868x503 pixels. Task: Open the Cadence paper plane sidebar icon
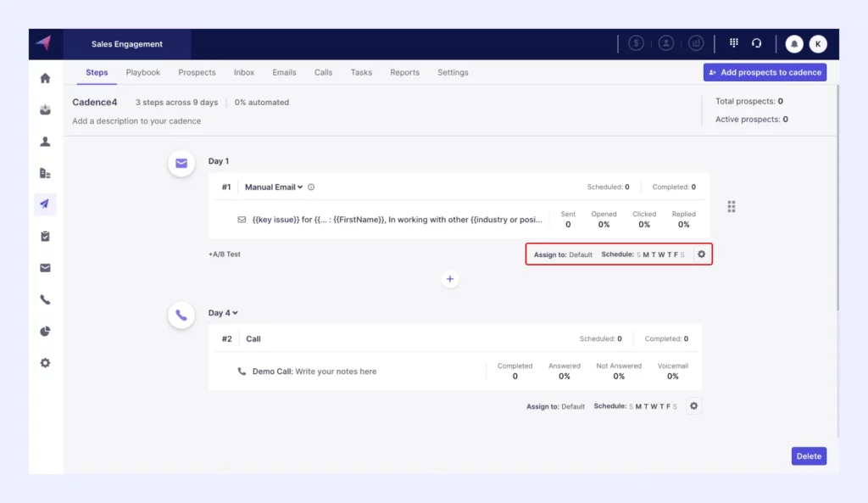(45, 204)
